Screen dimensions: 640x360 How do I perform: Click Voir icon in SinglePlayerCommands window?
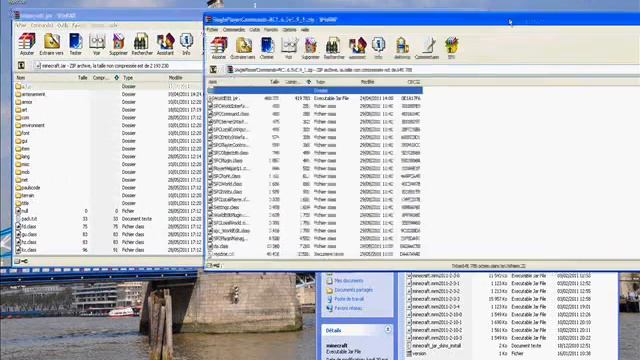pos(289,48)
